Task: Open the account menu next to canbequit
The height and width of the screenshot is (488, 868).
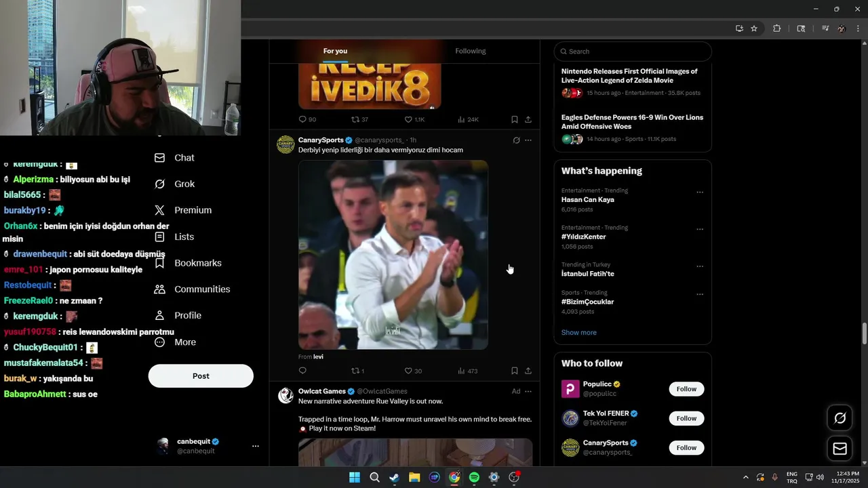Action: point(256,446)
